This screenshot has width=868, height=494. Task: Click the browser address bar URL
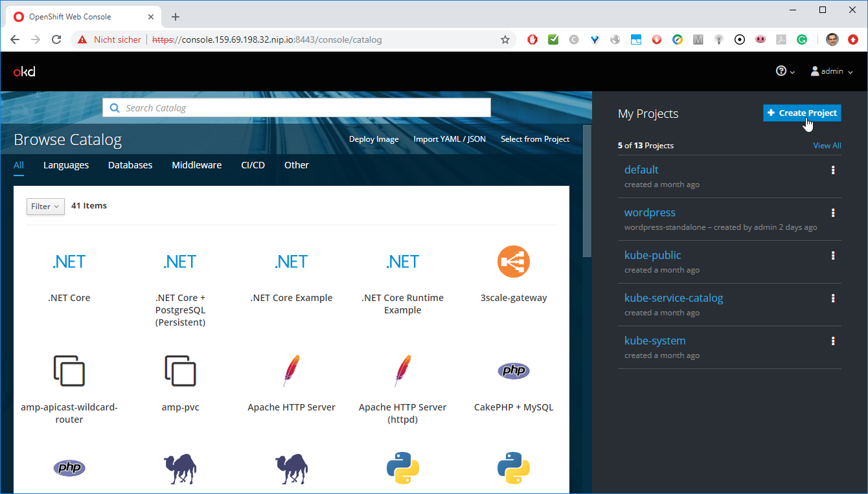click(267, 39)
